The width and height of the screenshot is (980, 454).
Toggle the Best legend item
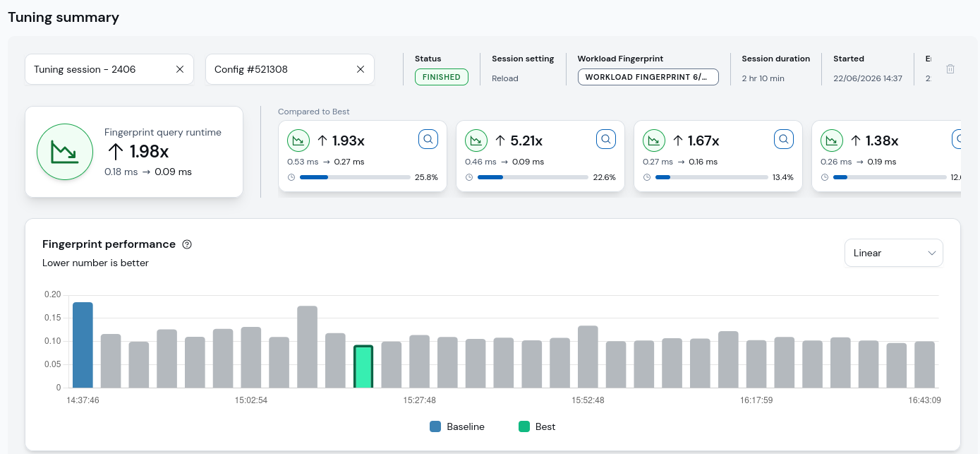pyautogui.click(x=537, y=426)
